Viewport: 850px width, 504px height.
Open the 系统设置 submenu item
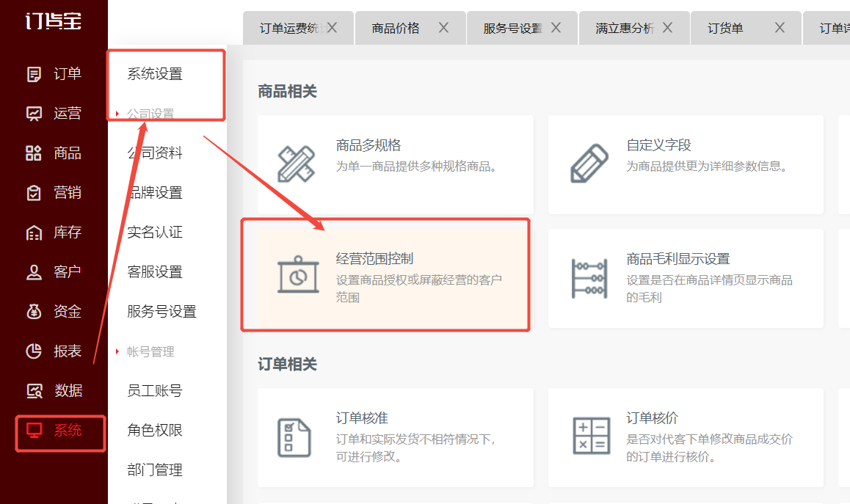click(x=155, y=73)
